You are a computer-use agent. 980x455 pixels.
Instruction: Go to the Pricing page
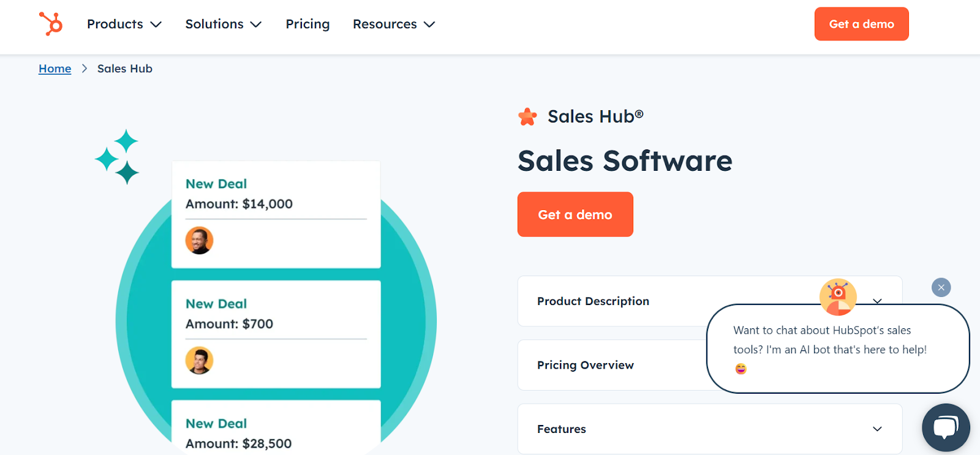click(x=307, y=24)
